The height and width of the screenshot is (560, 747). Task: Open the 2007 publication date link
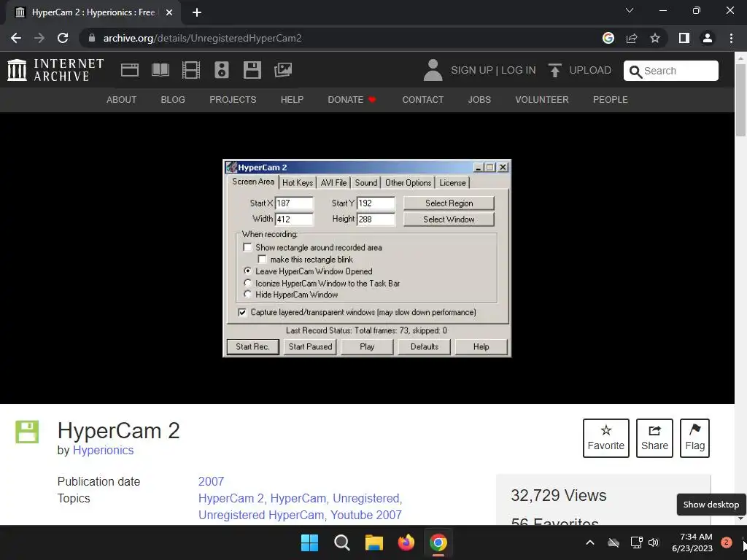tap(211, 481)
